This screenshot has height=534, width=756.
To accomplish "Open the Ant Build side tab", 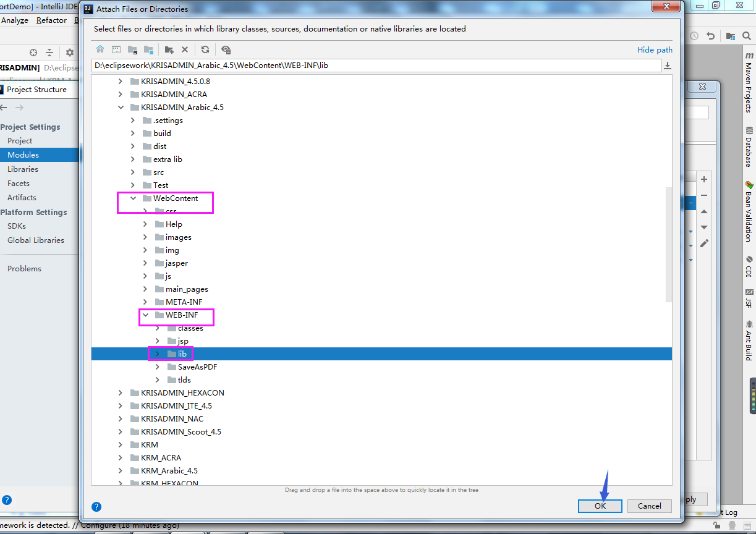I will point(749,341).
